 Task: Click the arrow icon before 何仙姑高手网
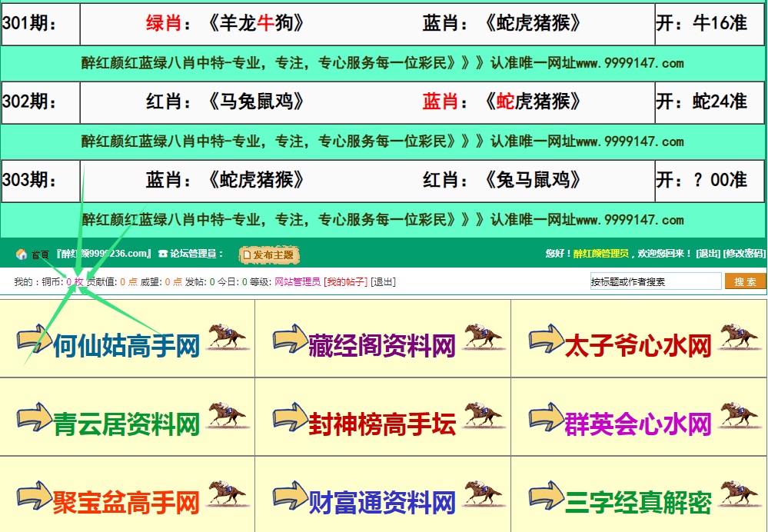34,340
